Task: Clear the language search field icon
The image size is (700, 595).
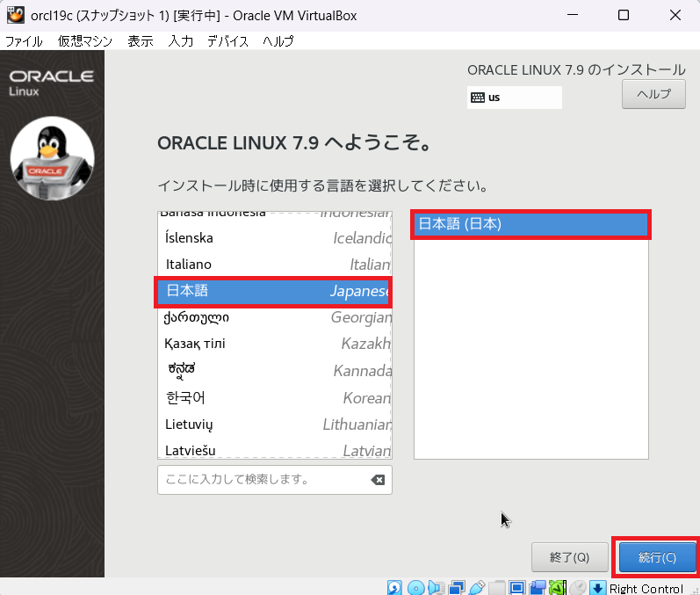Action: pos(378,480)
